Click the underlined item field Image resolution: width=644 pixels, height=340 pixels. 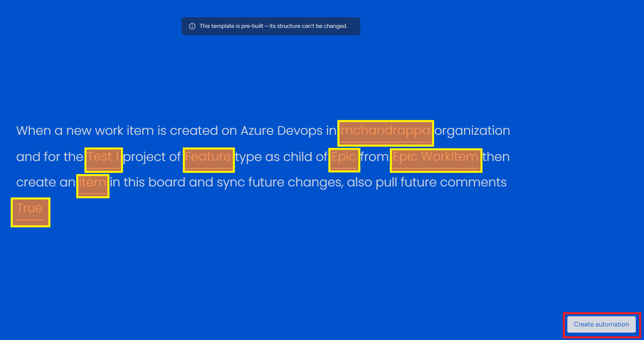click(x=93, y=186)
